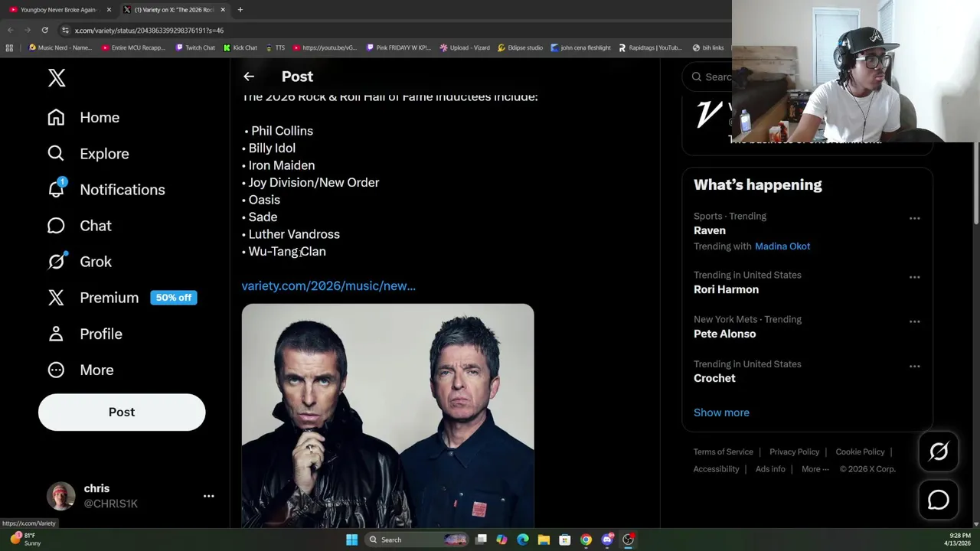Viewport: 980px width, 551px height.
Task: Go to Home in the sidebar
Action: click(83, 117)
